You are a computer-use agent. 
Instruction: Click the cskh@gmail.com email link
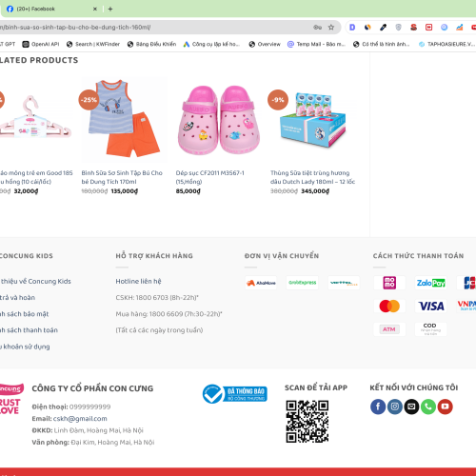[x=80, y=419]
